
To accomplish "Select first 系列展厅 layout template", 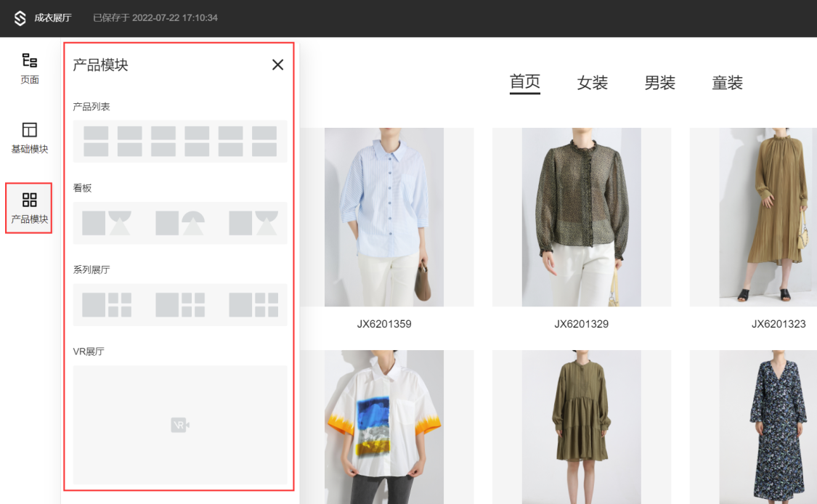I will click(107, 305).
